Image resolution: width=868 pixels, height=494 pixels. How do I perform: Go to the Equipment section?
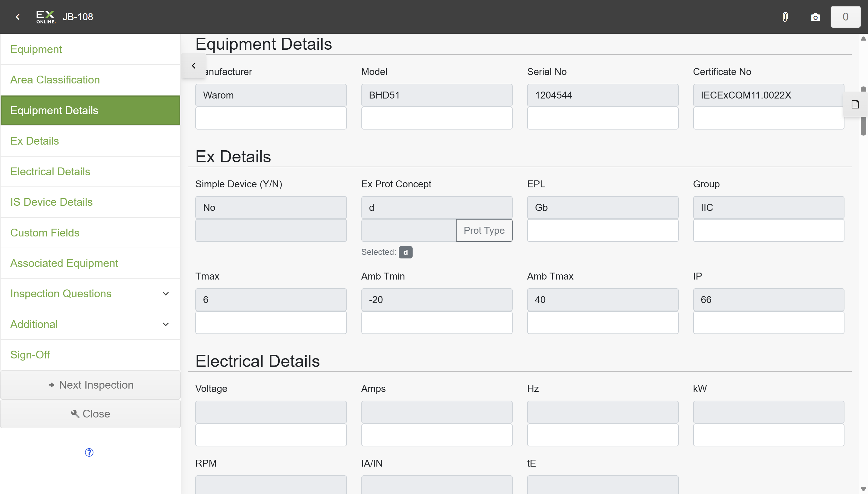tap(90, 49)
